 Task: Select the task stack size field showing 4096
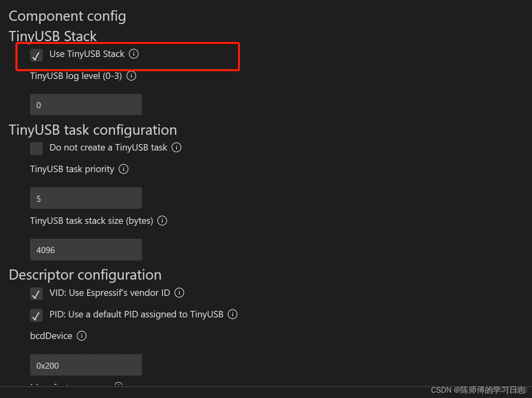click(x=86, y=250)
